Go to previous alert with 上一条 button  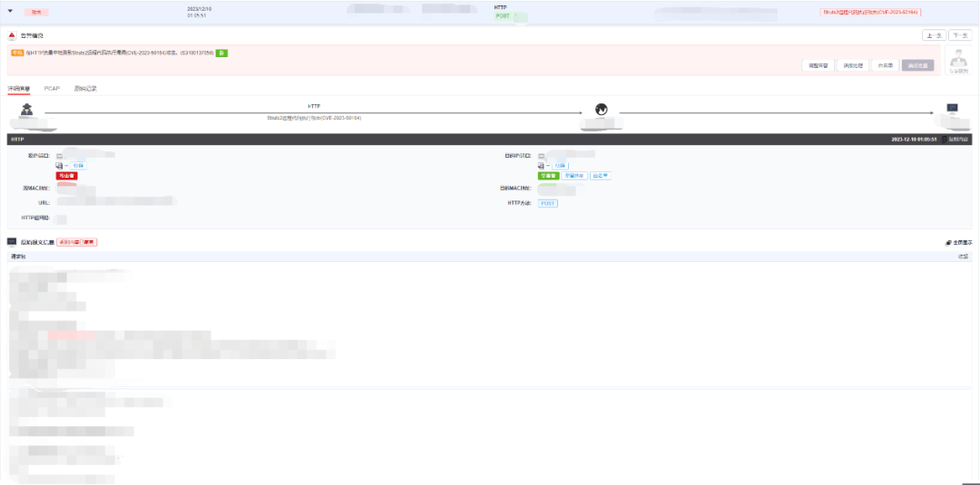click(934, 35)
